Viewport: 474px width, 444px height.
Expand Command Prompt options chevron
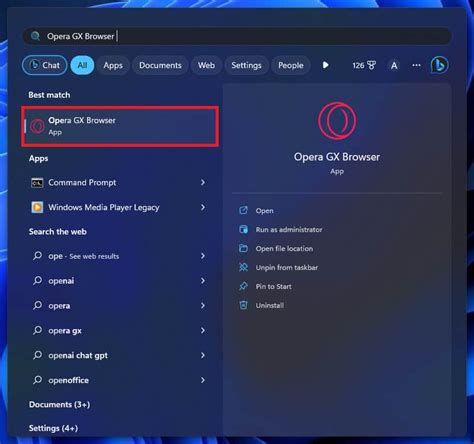point(203,182)
